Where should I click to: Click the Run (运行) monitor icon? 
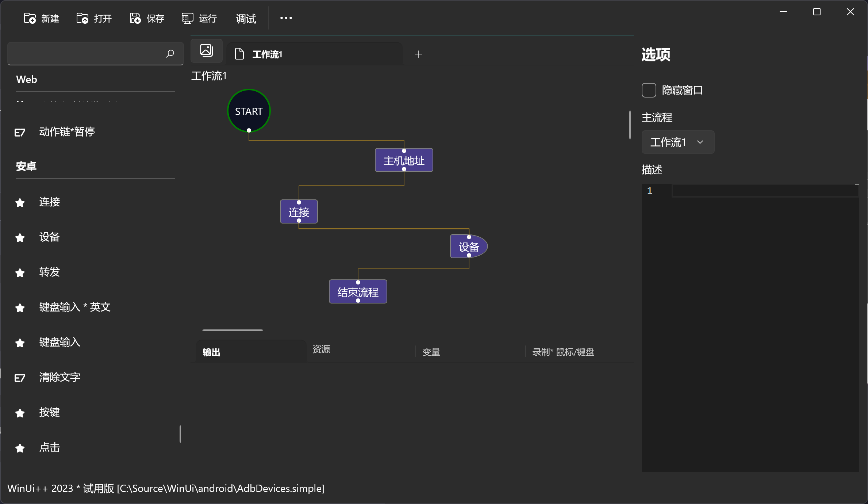(x=187, y=18)
